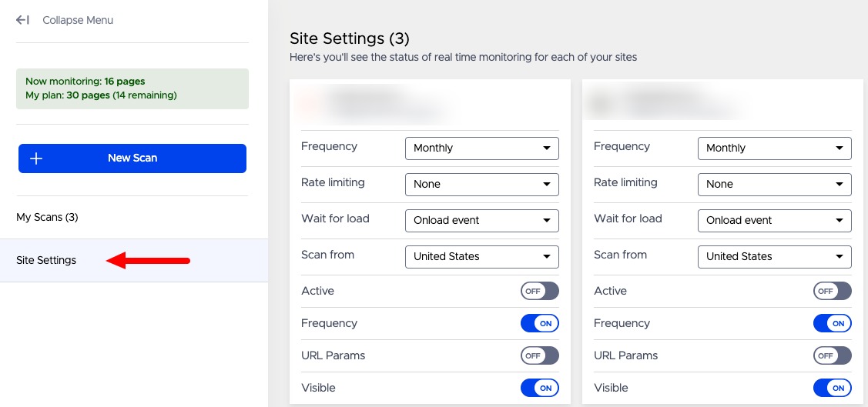Open My Scans (3) menu item
868x407 pixels.
47,218
